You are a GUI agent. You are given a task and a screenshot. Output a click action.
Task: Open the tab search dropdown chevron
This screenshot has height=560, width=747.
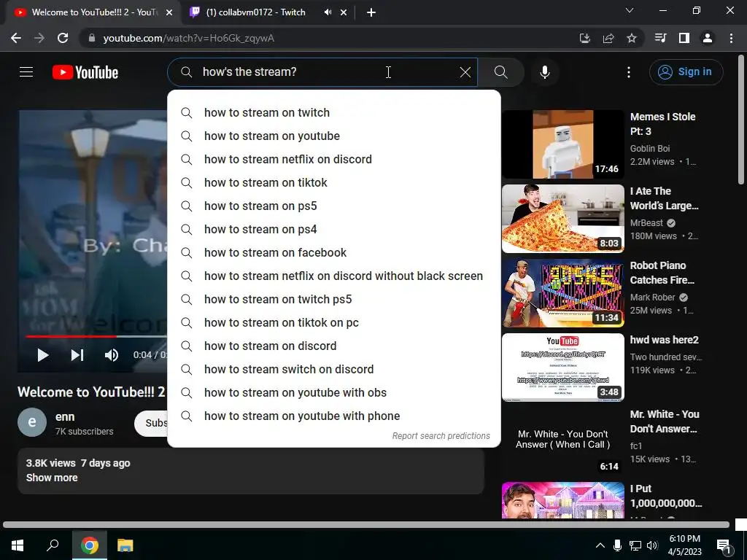630,10
